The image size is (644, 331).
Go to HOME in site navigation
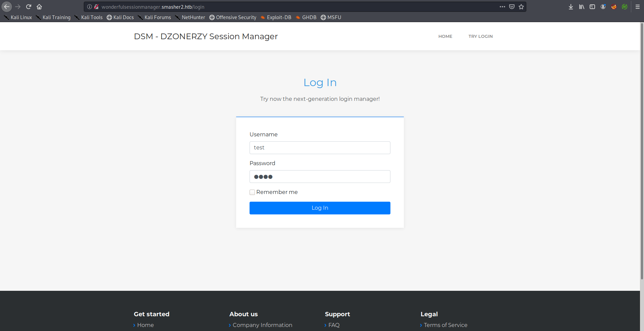(445, 36)
